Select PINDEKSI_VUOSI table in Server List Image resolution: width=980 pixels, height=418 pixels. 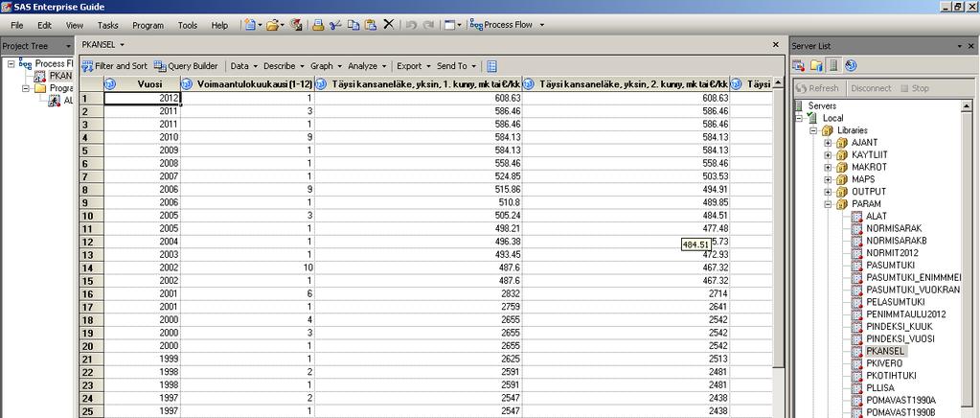click(900, 338)
